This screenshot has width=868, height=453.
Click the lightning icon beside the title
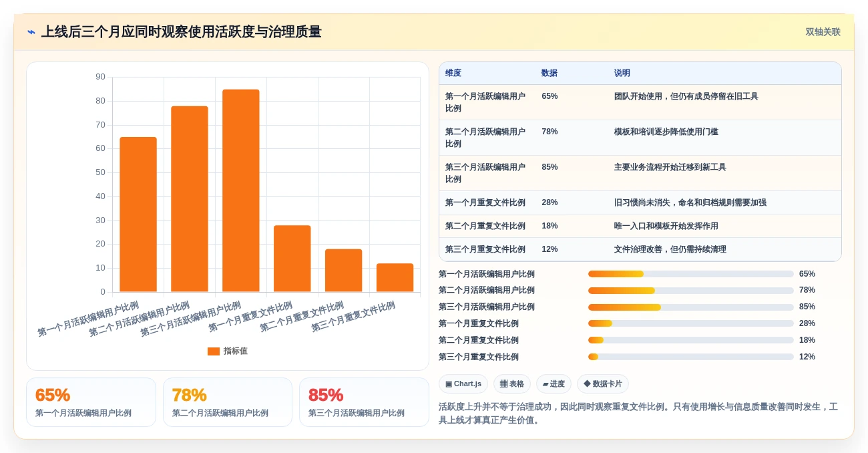[x=31, y=32]
